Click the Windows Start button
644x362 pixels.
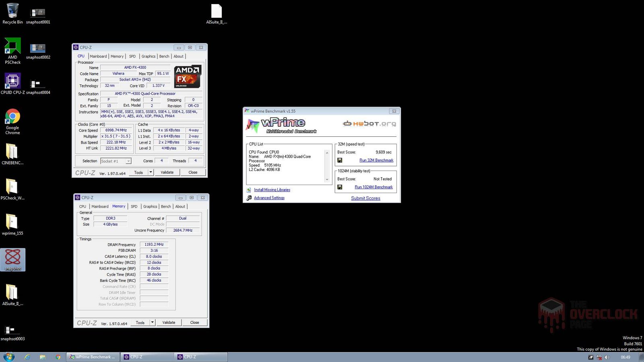[9, 357]
